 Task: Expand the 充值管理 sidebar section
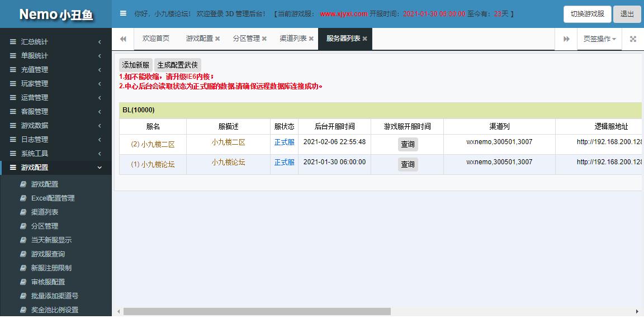click(x=56, y=70)
